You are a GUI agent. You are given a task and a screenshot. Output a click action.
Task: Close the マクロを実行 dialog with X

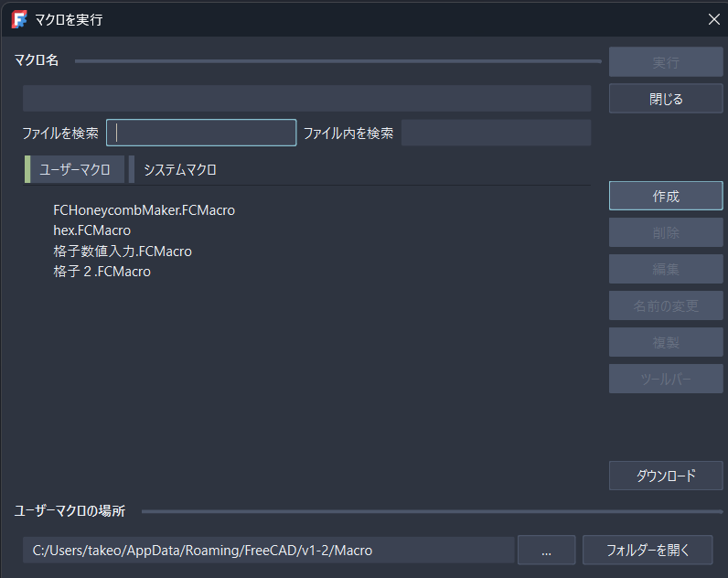(x=714, y=18)
